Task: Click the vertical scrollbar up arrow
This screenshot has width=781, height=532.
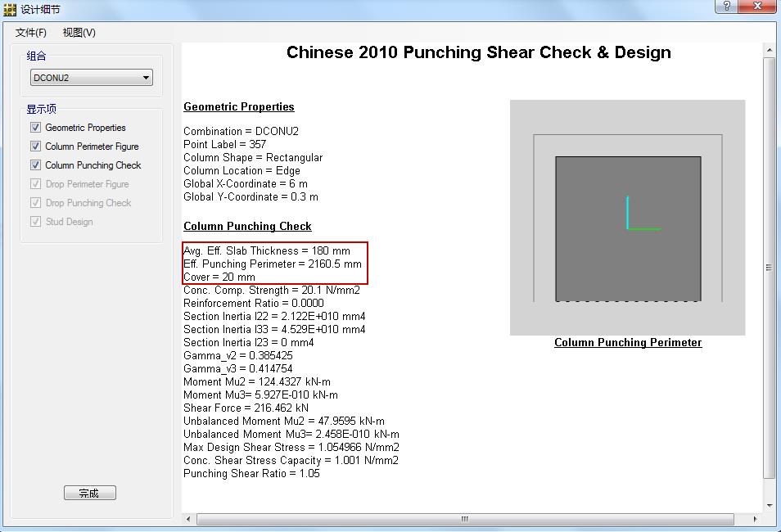Action: tap(769, 51)
